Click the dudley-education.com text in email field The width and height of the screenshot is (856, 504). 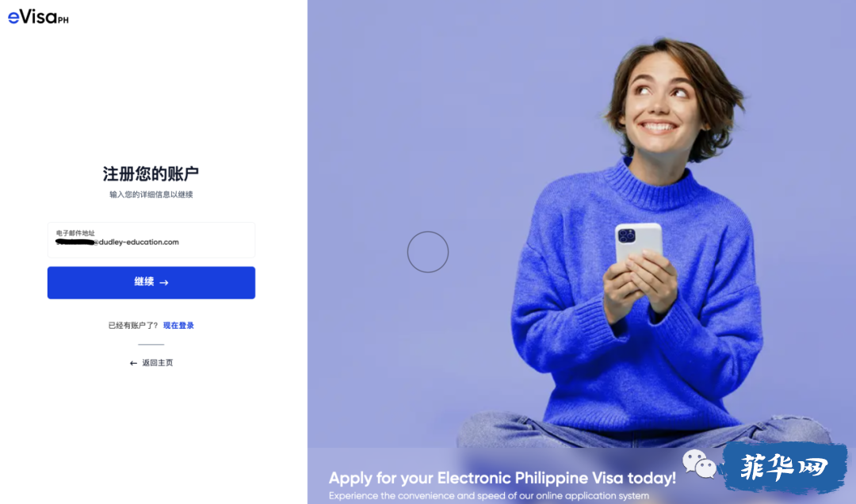click(139, 242)
